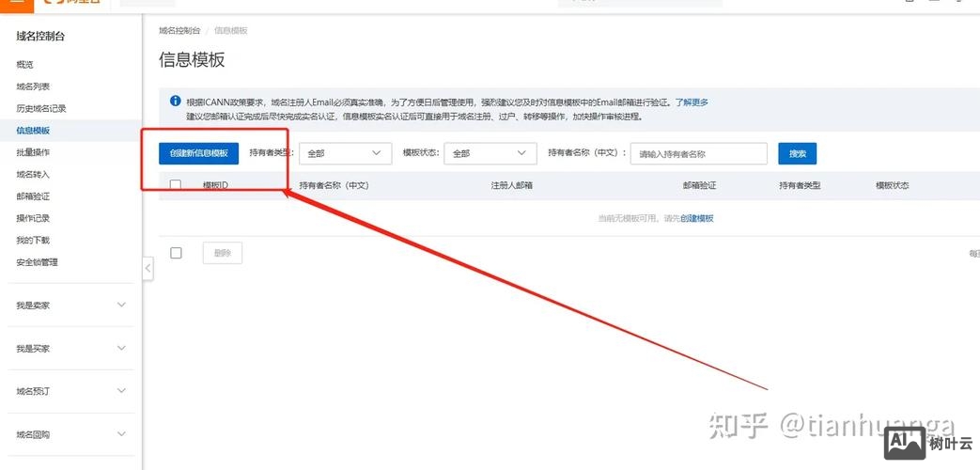Expand the 域名预订 section
980x470 pixels.
tap(70, 391)
